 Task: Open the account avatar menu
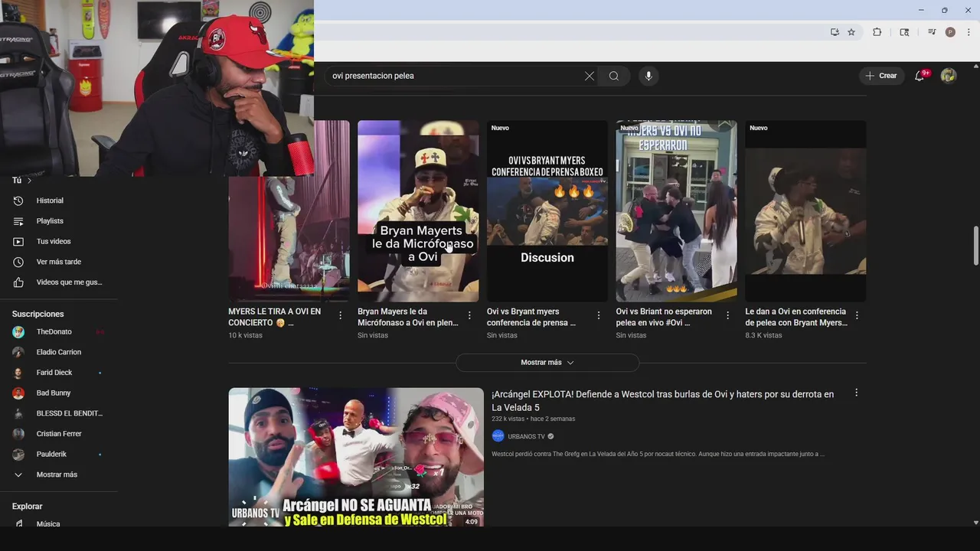click(949, 76)
